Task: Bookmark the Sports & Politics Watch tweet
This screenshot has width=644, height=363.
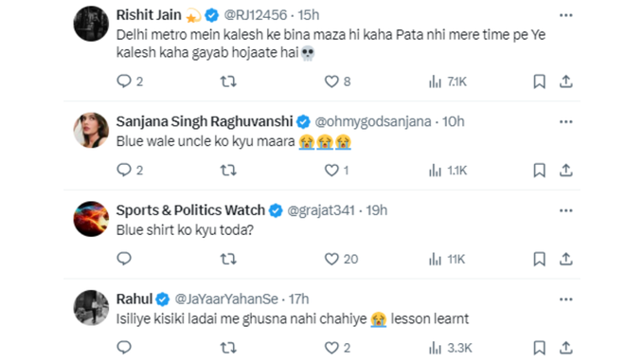Action: (x=539, y=259)
